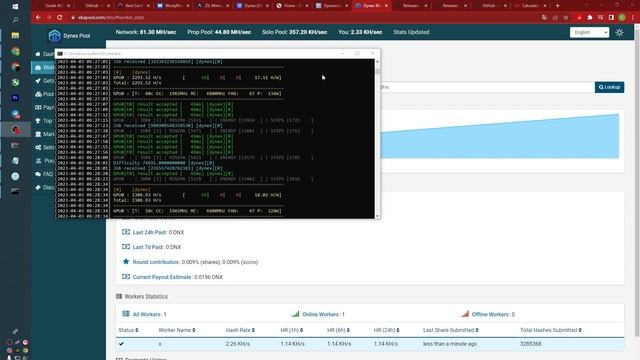Screen dimensions: 640x360
Task: Open the Dashboard sidebar item
Action: click(44, 54)
